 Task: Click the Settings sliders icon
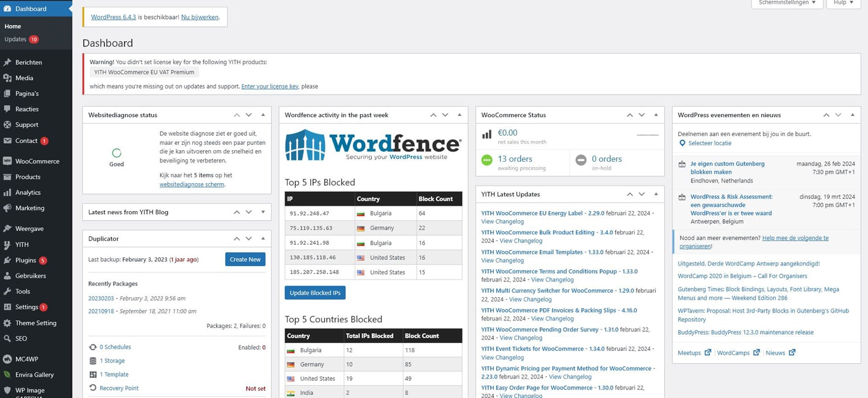(x=7, y=307)
